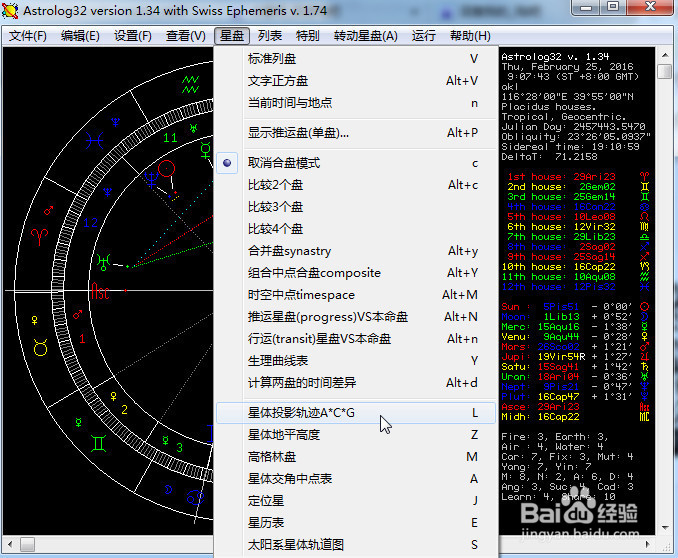
Task: Select 合并盘synastry entry
Action: (x=356, y=251)
